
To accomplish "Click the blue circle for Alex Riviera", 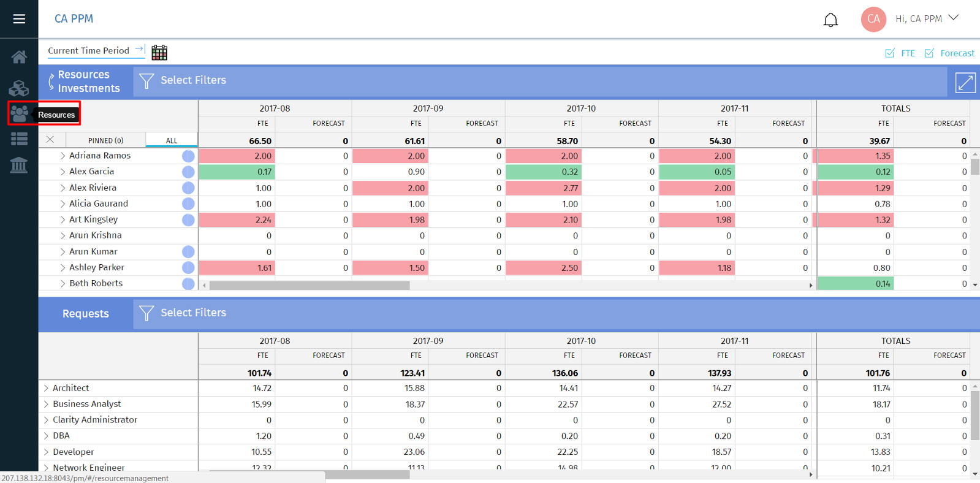I will click(188, 188).
